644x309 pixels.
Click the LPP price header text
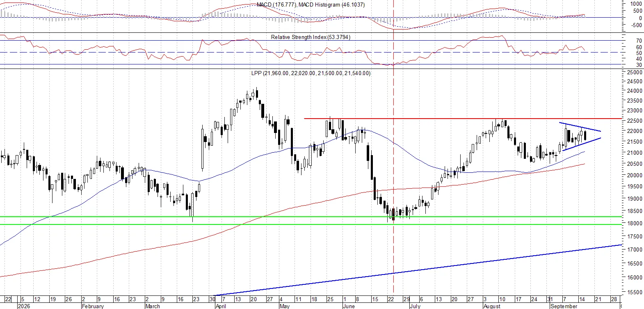[311, 73]
